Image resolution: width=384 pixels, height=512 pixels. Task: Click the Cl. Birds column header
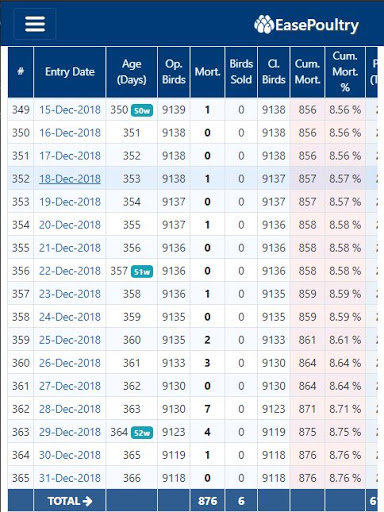pos(274,72)
